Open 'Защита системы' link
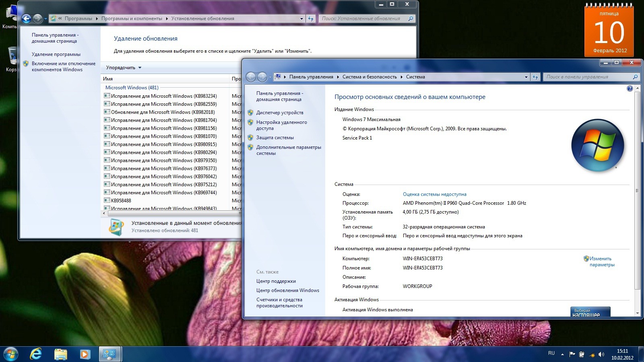 (x=275, y=138)
